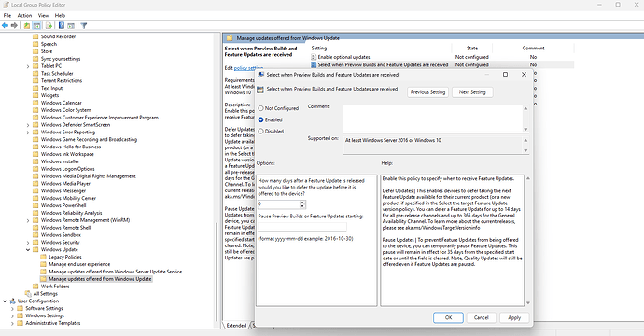Click the User Configuration node icon
This screenshot has width=644, height=336.
point(12,301)
